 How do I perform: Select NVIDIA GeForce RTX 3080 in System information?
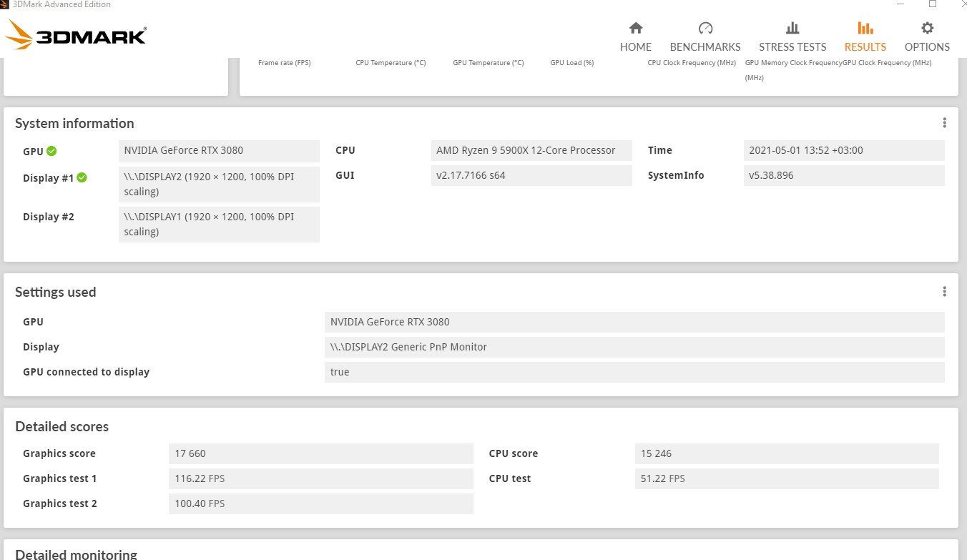point(219,151)
